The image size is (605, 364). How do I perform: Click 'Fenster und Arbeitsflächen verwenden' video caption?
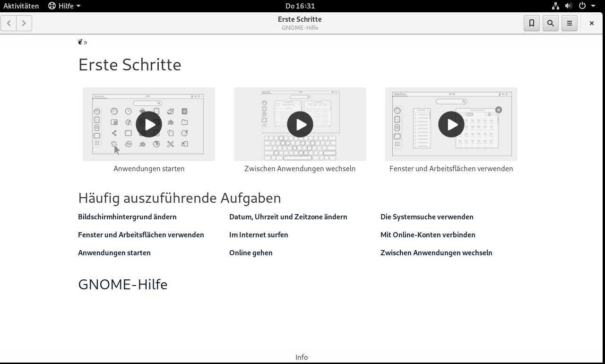coord(451,169)
